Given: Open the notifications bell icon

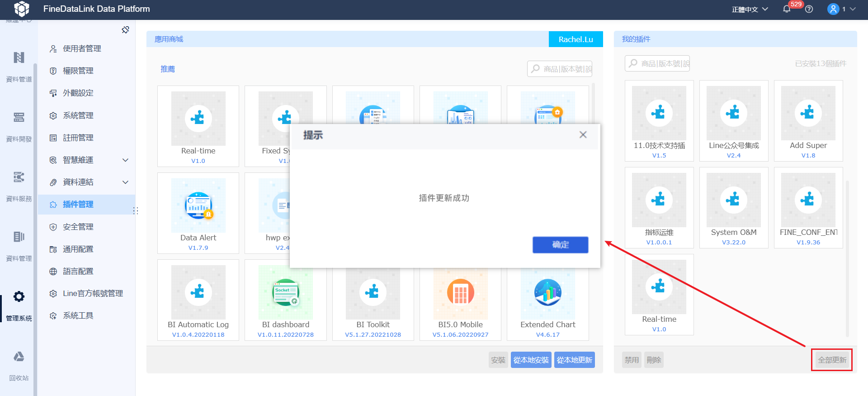Looking at the screenshot, I should (787, 9).
